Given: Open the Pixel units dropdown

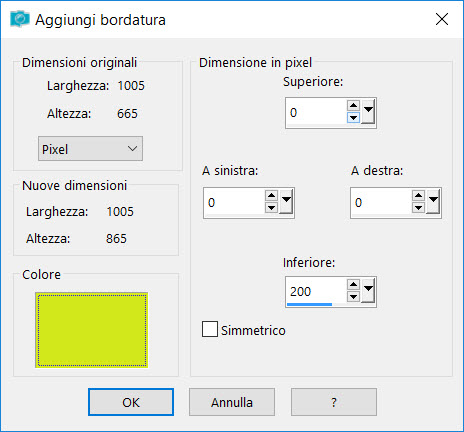Looking at the screenshot, I should [x=90, y=148].
